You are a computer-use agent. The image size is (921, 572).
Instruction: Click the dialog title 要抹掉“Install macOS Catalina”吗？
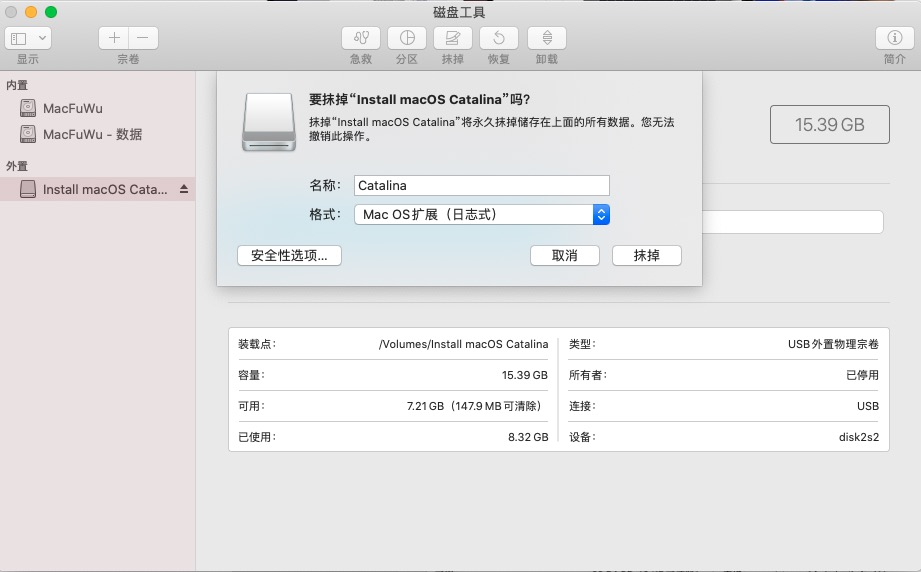(420, 99)
